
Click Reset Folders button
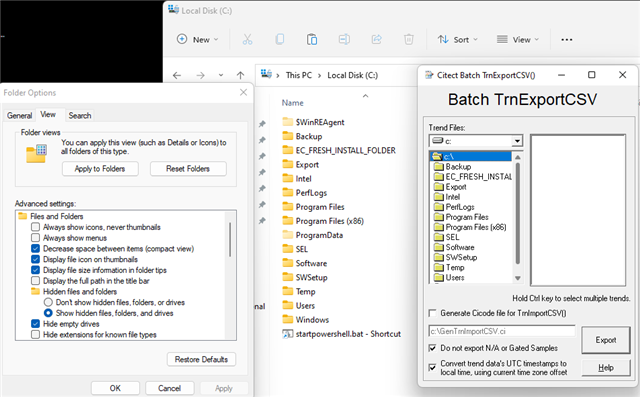click(188, 169)
